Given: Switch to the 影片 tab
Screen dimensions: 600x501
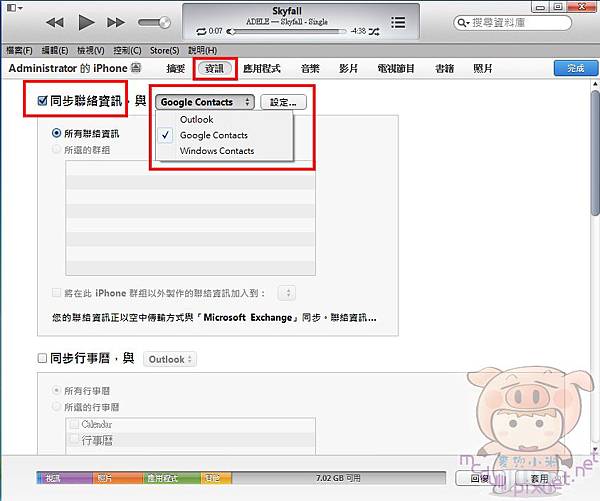Looking at the screenshot, I should [x=348, y=69].
